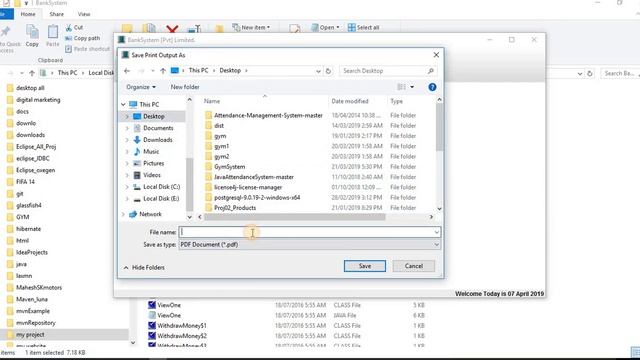Click the Copy icon in Explorer ribbon
Image resolution: width=640 pixels, height=360 pixels.
[32, 36]
